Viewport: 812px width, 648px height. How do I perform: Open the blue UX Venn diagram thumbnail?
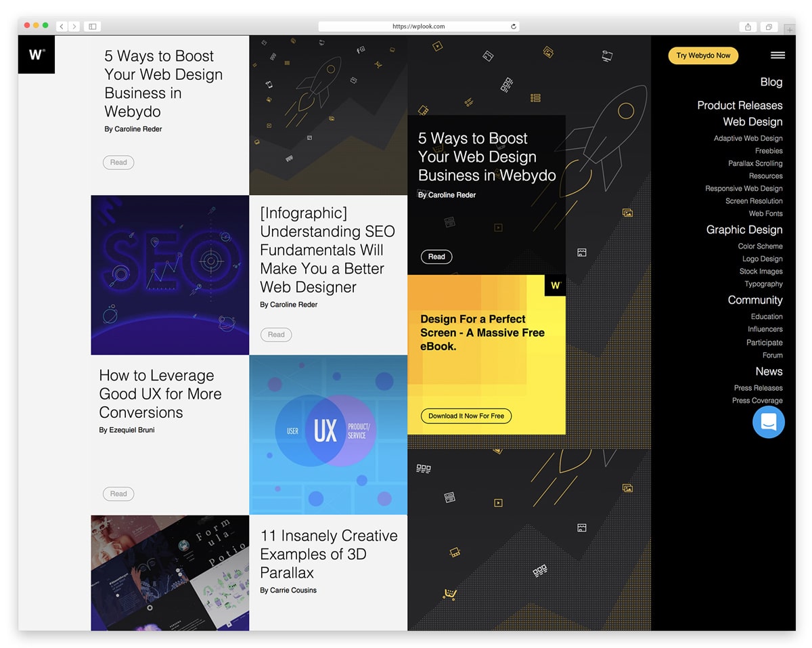pyautogui.click(x=328, y=435)
